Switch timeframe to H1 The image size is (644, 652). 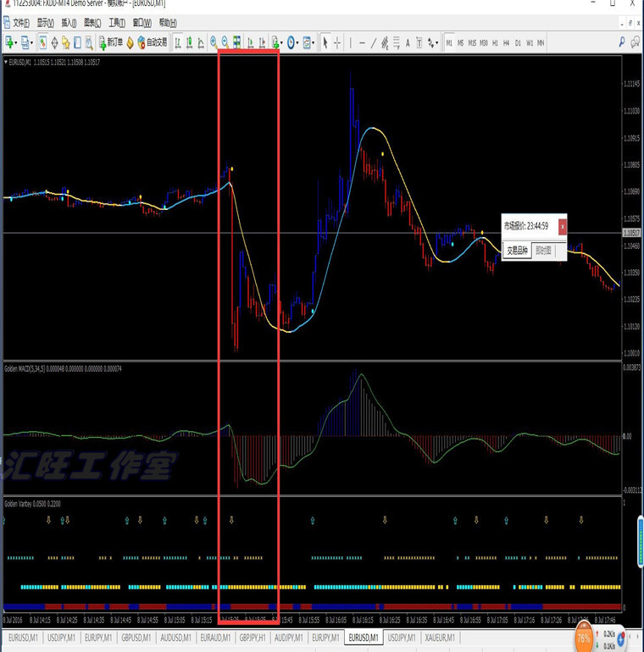(495, 43)
